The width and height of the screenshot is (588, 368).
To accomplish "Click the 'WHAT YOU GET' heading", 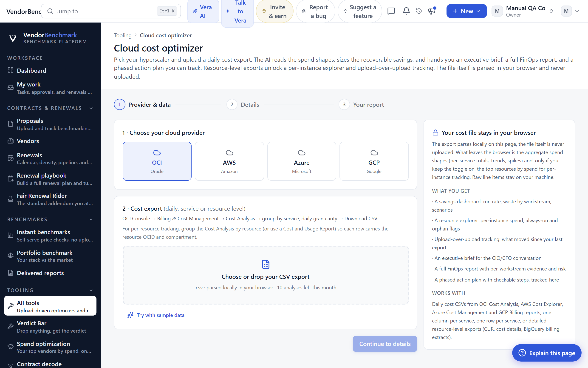I will [x=451, y=191].
